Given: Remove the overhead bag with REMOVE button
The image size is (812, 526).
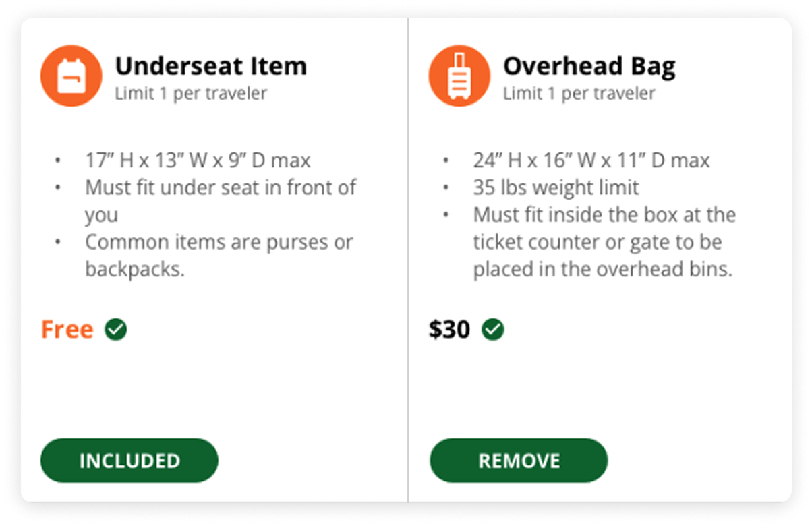Looking at the screenshot, I should (518, 461).
